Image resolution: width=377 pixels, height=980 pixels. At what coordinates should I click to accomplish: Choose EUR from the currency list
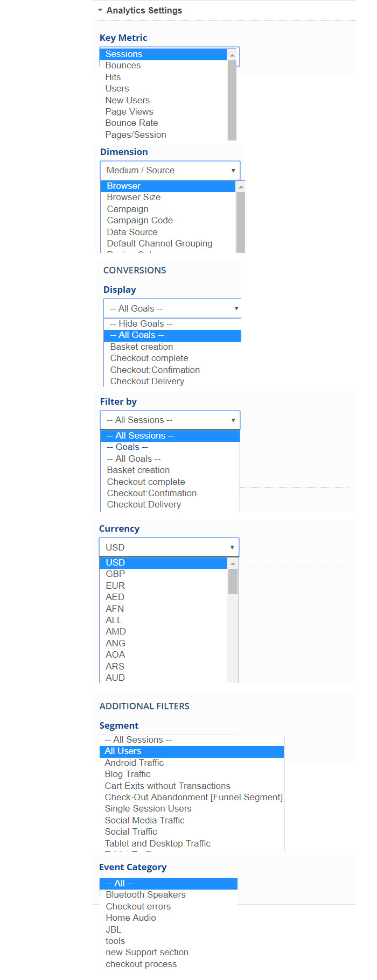pos(115,586)
